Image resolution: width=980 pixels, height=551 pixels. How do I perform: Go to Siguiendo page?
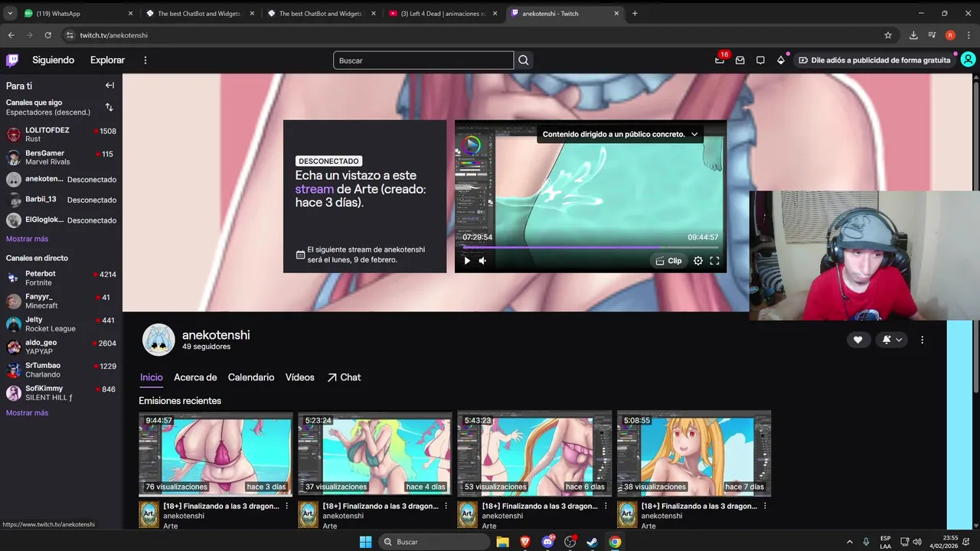(x=54, y=60)
